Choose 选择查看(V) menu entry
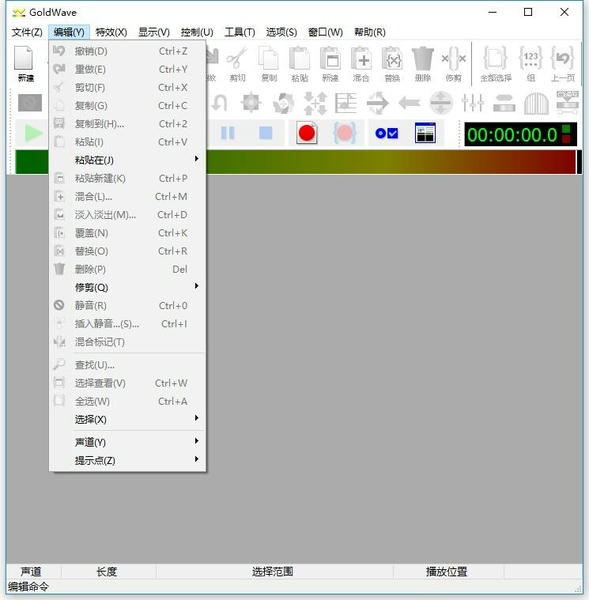The width and height of the screenshot is (589, 600). coord(127,383)
